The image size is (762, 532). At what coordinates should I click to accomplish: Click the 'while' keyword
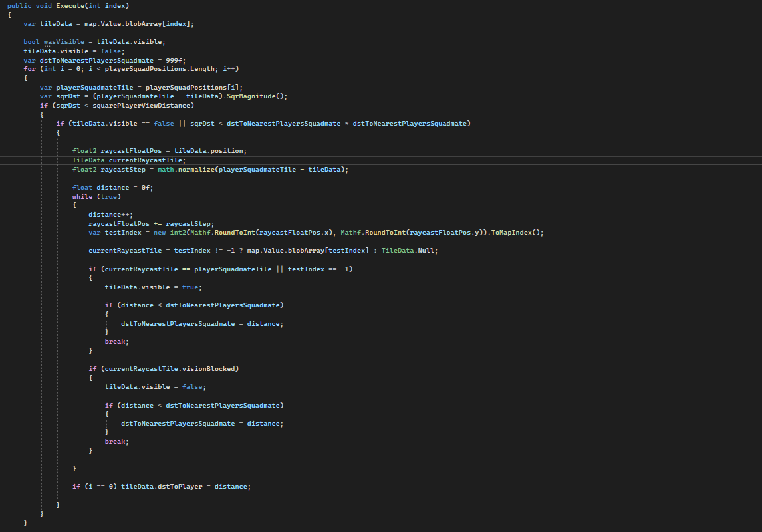pyautogui.click(x=82, y=197)
